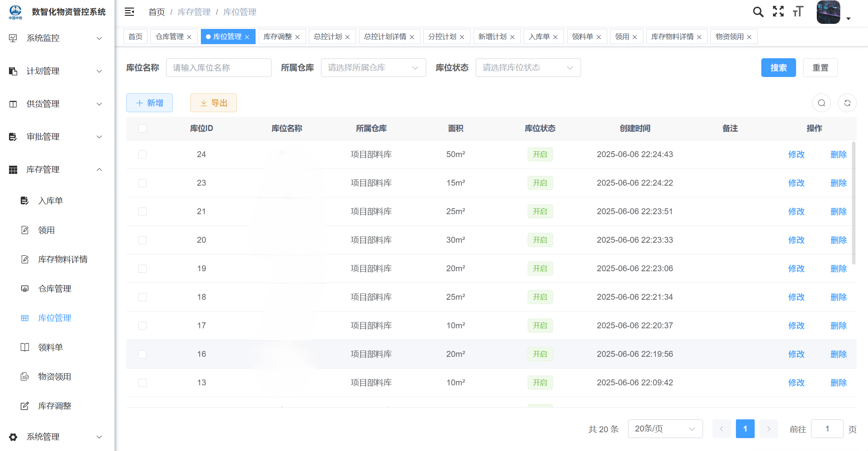Click 修改 for row ID 21
The image size is (868, 451).
796,211
